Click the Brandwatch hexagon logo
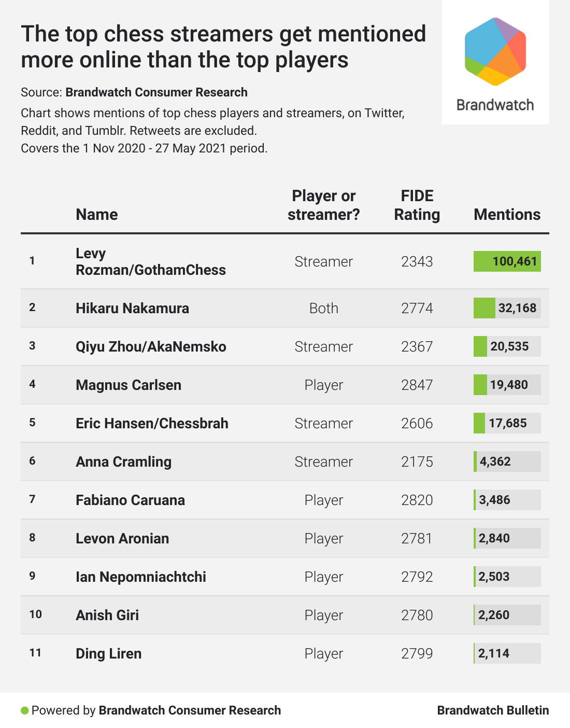This screenshot has width=570, height=728. point(495,52)
